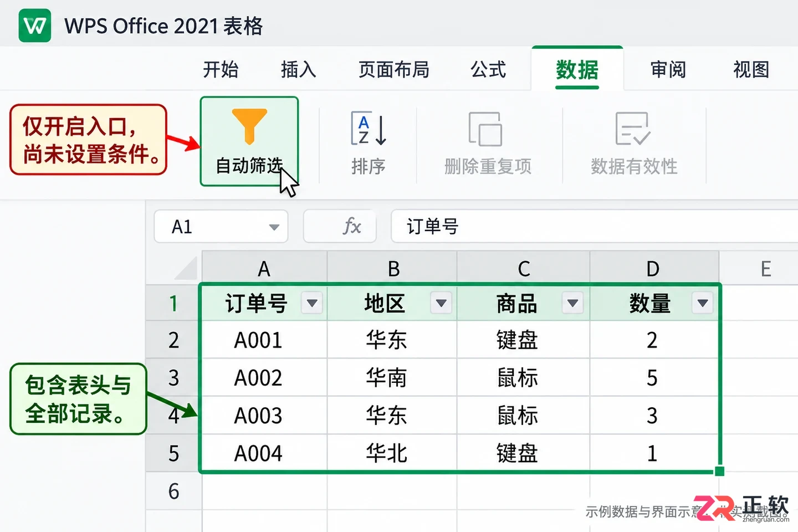Viewport: 798px width, 532px height.
Task: Click the 鼠标 cell in row A002
Action: point(524,378)
